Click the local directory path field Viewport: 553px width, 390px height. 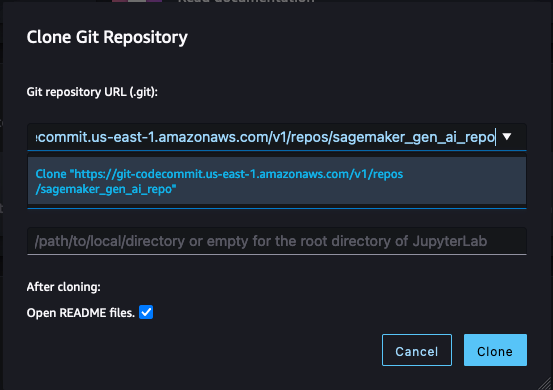point(277,241)
